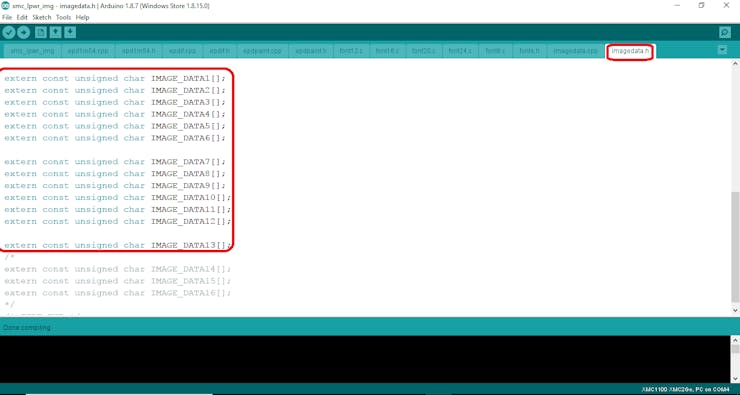Open the tab list dropdown arrow
Screen dimensions: 740x395
click(x=722, y=50)
